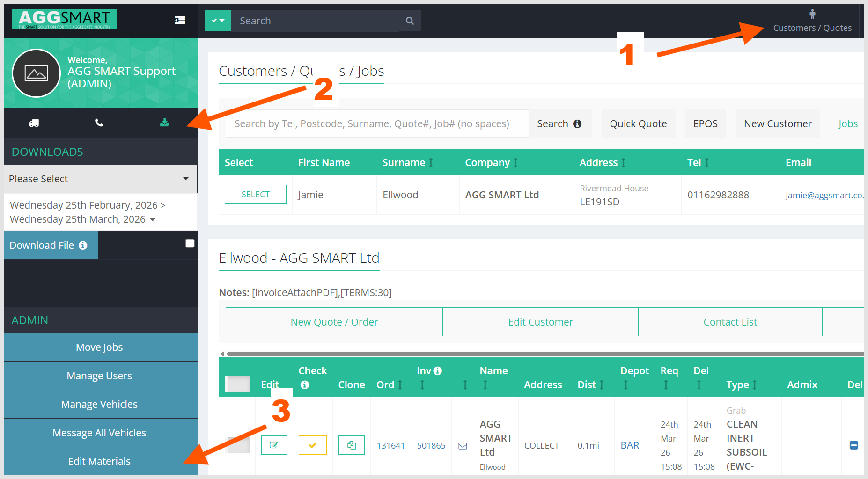868x479 pixels.
Task: Click the BAR depot link
Action: coord(630,445)
